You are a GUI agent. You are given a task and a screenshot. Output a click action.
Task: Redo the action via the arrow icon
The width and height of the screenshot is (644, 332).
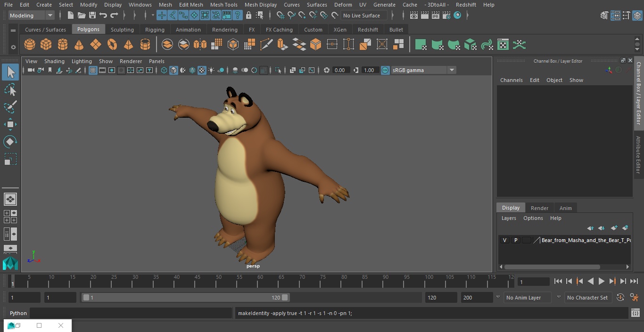coord(114,16)
